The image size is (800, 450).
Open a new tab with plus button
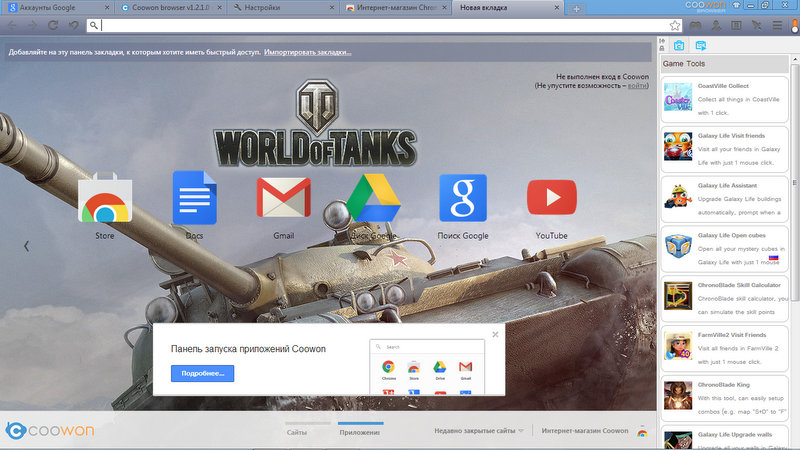pyautogui.click(x=576, y=9)
